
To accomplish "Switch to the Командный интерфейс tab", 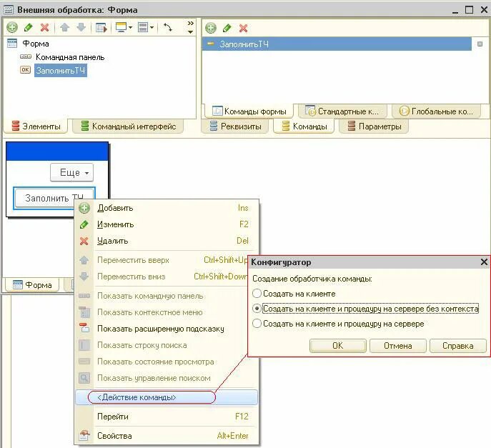I will 129,126.
